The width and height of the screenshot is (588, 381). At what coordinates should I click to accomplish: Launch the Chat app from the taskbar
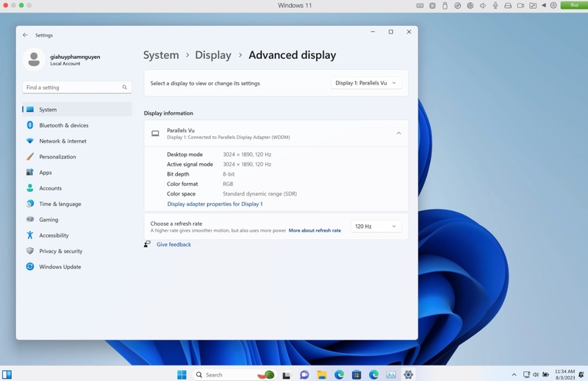pyautogui.click(x=304, y=374)
